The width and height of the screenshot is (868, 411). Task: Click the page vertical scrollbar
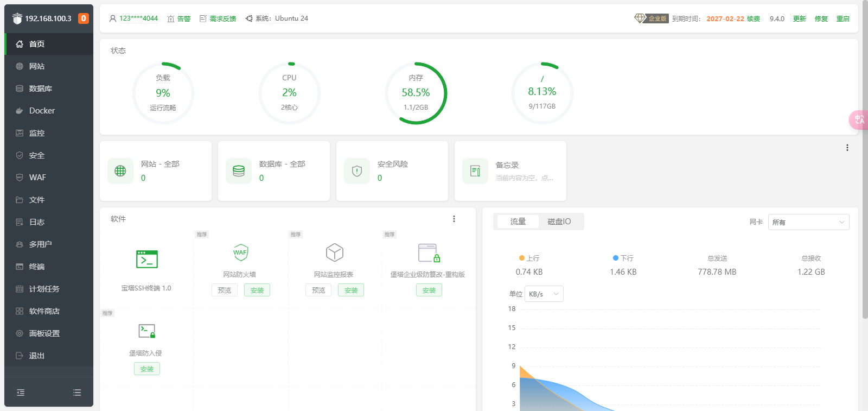pos(864,163)
